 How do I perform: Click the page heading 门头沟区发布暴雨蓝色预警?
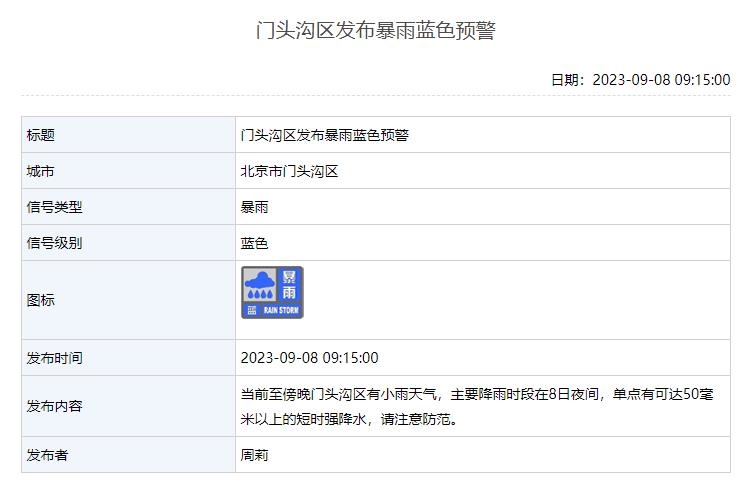tap(376, 30)
